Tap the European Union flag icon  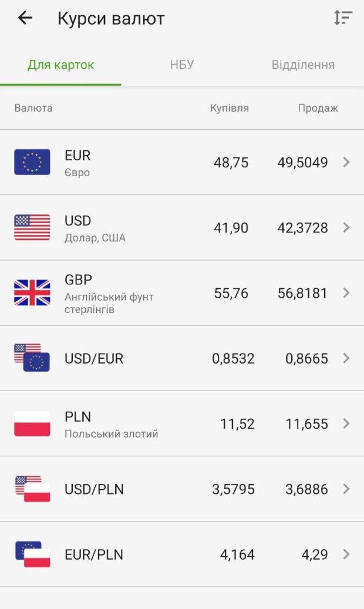click(x=32, y=162)
